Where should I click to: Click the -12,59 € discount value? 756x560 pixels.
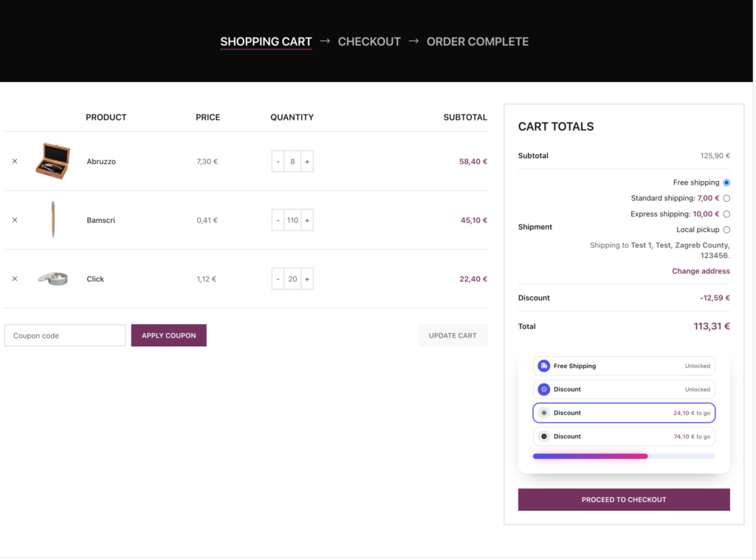point(715,298)
